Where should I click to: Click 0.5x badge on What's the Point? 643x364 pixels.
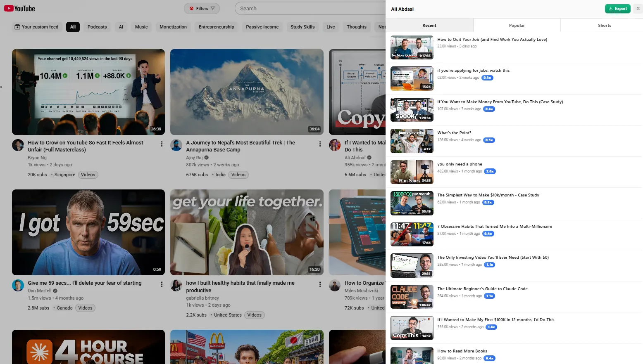pyautogui.click(x=489, y=140)
